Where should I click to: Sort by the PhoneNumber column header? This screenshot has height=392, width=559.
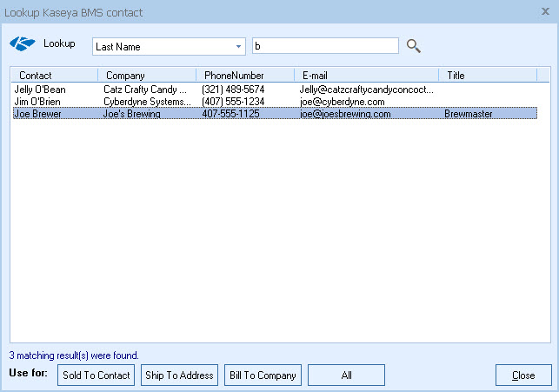tap(245, 76)
